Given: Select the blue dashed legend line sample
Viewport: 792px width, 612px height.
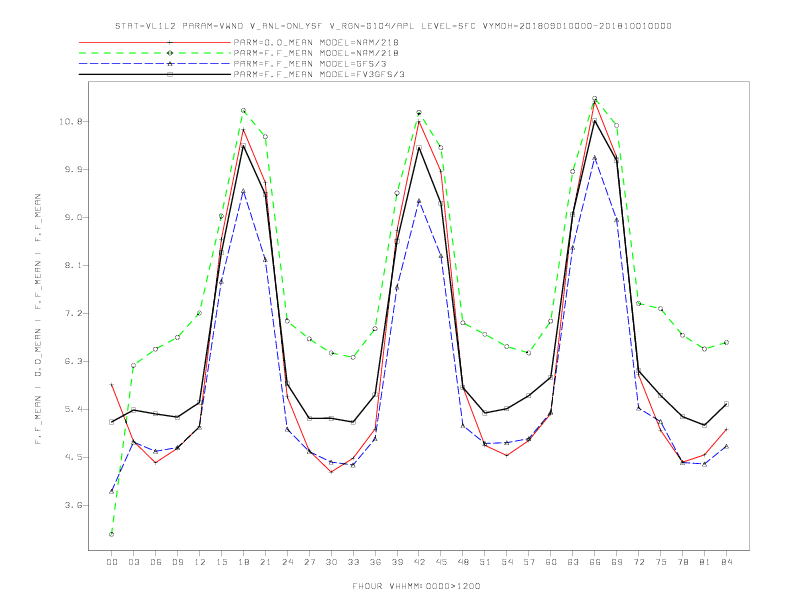Looking at the screenshot, I should (155, 64).
